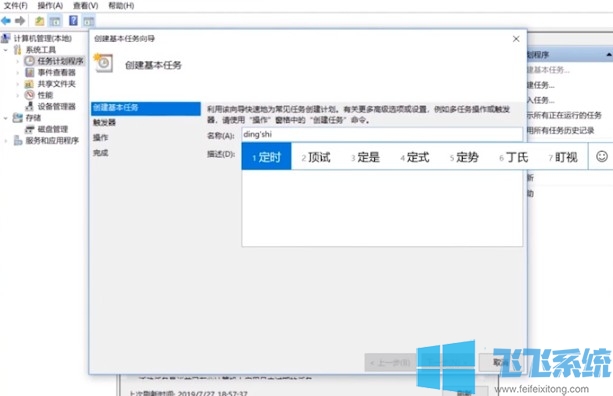Click 创建任务... in actions pane

[541, 85]
